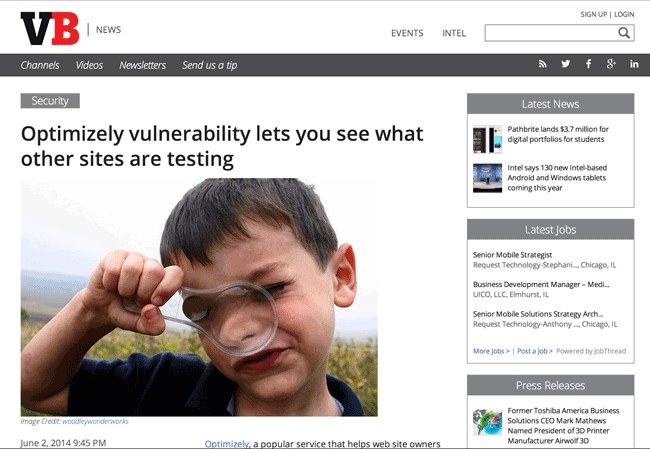This screenshot has height=449, width=650.
Task: Open Senior Mobile Strategist job listing
Action: coord(512,255)
